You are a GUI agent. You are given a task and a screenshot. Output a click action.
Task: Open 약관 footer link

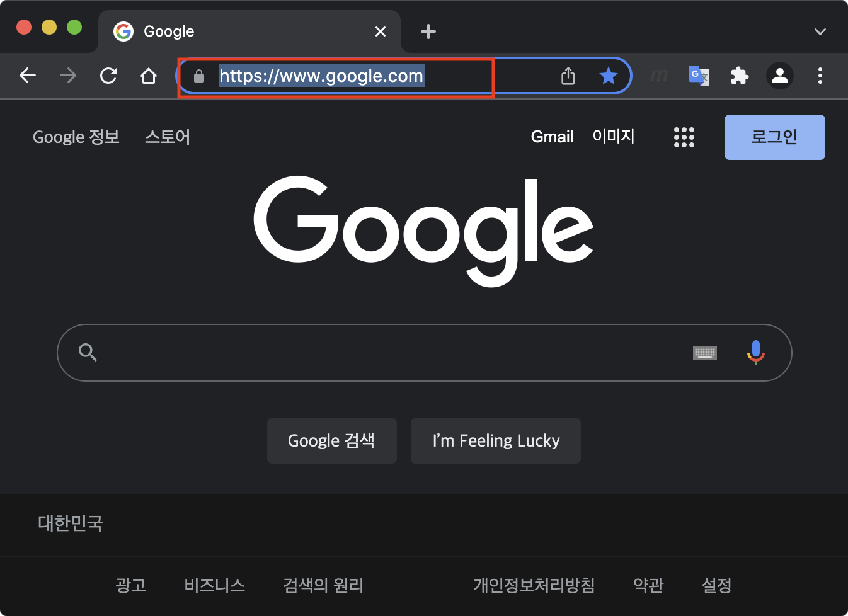(x=648, y=585)
